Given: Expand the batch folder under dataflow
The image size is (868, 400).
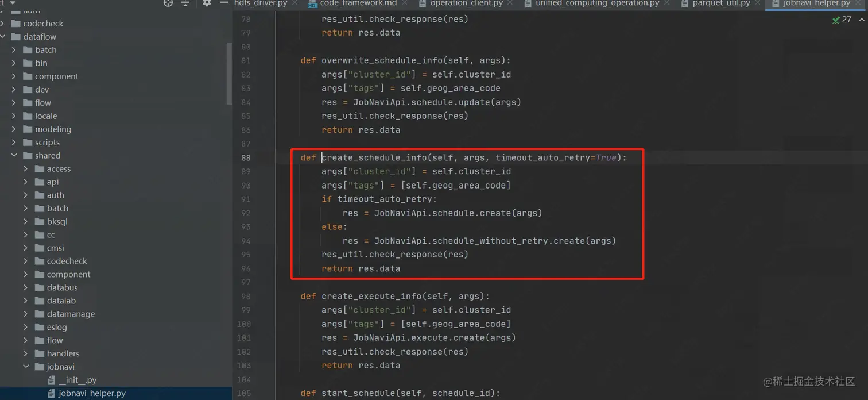Looking at the screenshot, I should [x=14, y=50].
